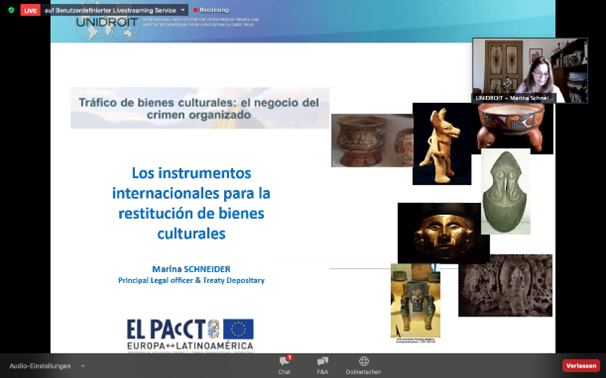Expand the livestreaming service dropdown arrow
Viewport: 606px width, 378px height.
(x=183, y=10)
